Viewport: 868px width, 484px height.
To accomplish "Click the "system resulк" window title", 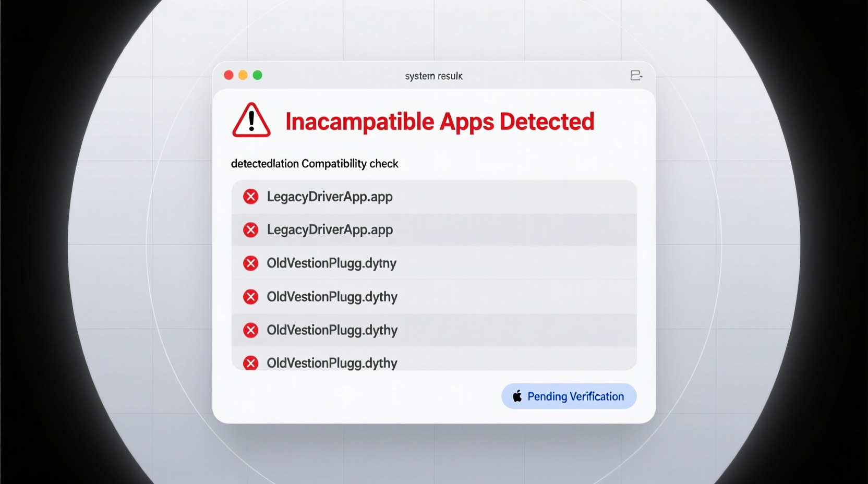I will [433, 76].
